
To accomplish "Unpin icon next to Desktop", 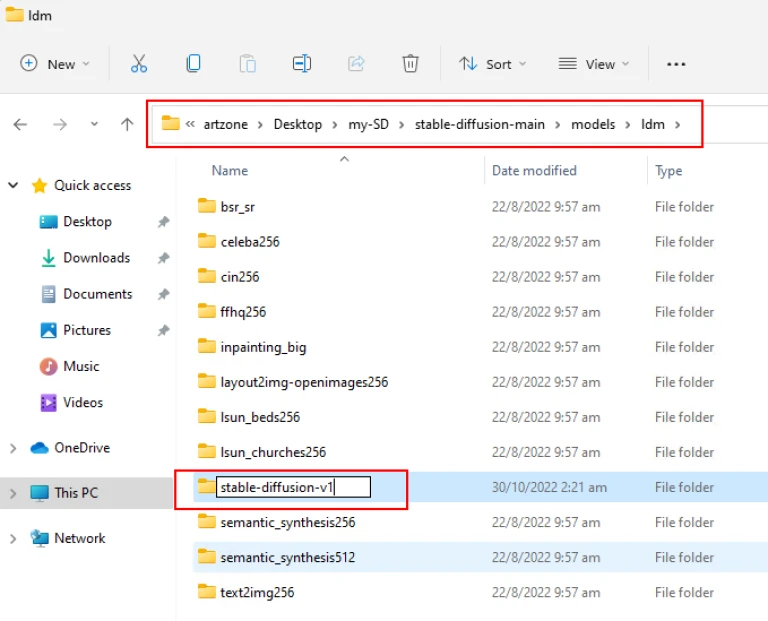I will 163,222.
